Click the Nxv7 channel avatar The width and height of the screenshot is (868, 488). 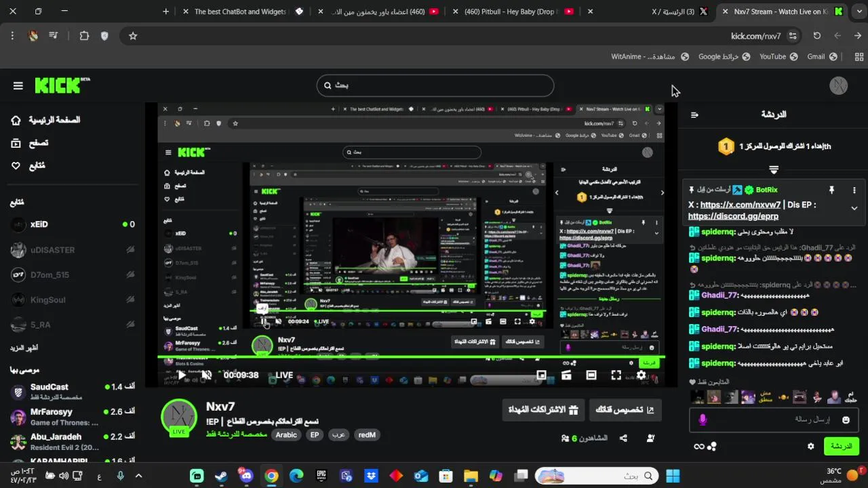tap(179, 417)
